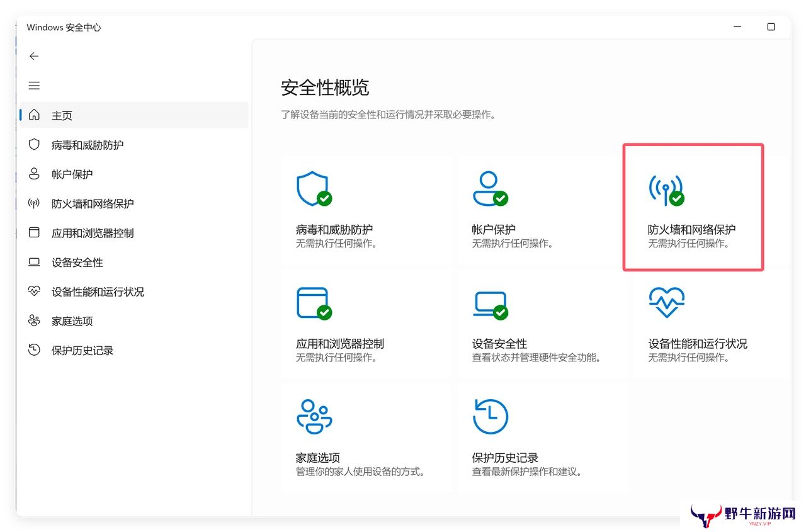806x532 pixels.
Task: Click the 防火墙和网络保护 card title
Action: click(691, 229)
